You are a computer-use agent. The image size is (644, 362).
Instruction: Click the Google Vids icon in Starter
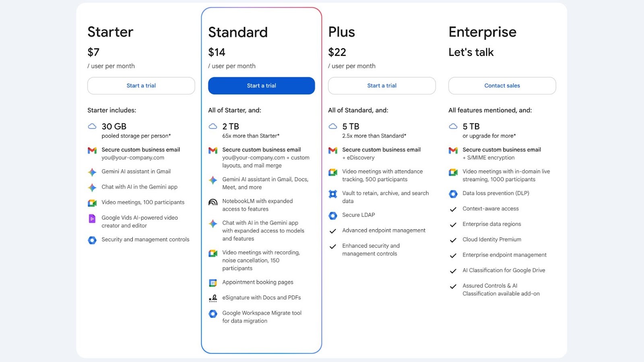pos(92,218)
